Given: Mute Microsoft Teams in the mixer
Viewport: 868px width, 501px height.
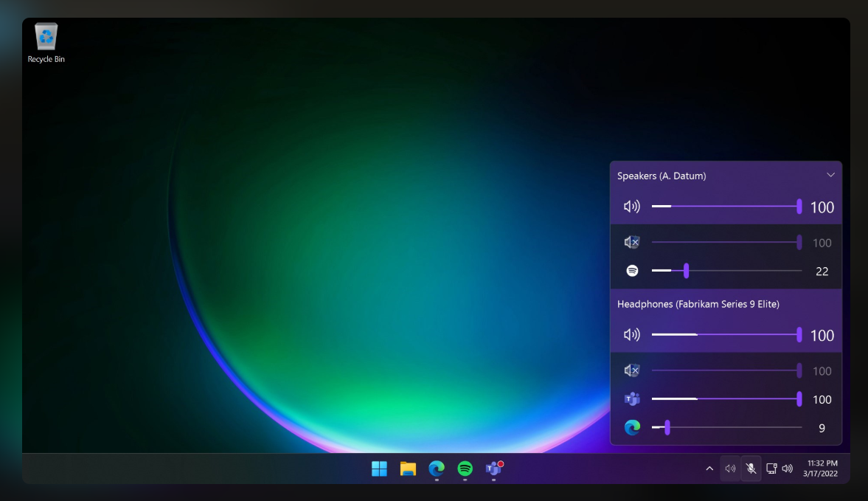Looking at the screenshot, I should pos(632,398).
